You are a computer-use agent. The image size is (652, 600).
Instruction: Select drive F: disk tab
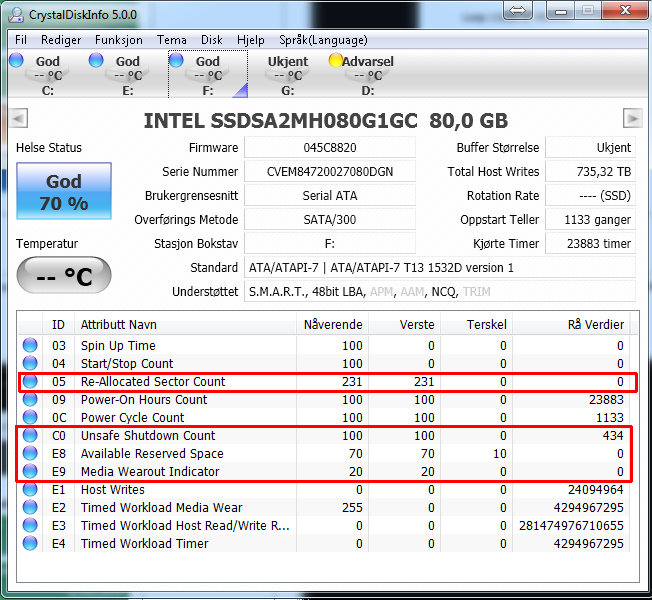(x=207, y=74)
